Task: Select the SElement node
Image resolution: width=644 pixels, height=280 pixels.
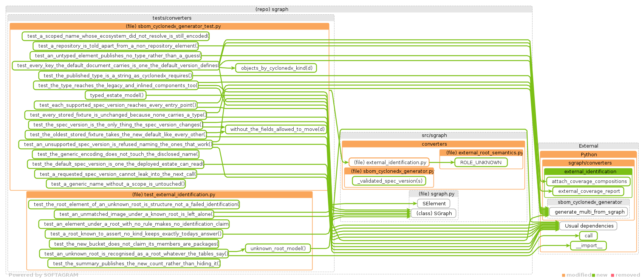Action: point(433,203)
